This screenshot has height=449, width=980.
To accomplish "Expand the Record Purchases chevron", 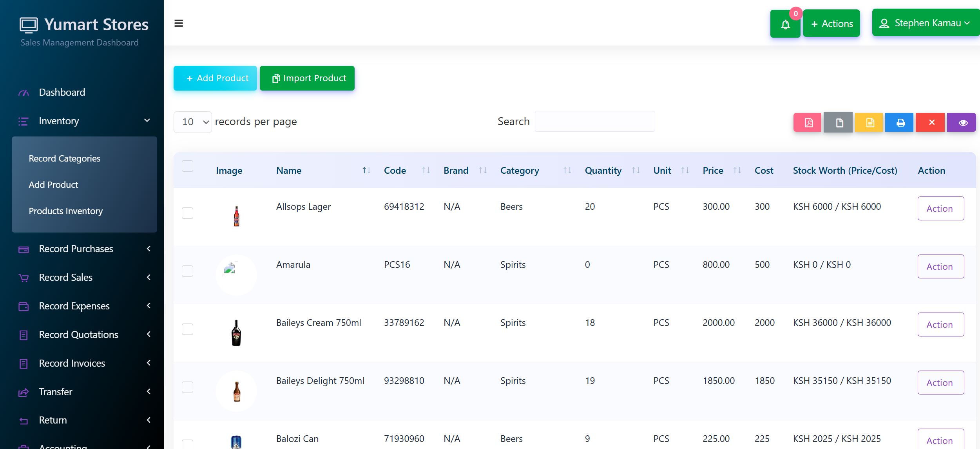I will pyautogui.click(x=149, y=249).
